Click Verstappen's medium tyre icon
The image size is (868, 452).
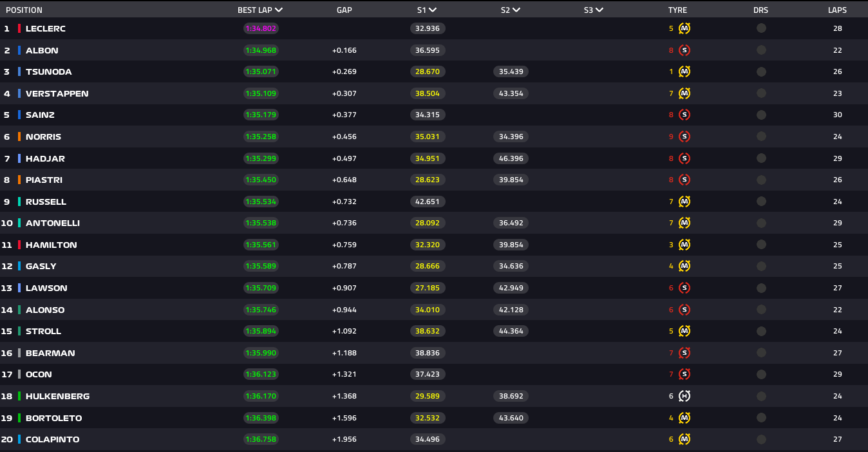[x=684, y=93]
